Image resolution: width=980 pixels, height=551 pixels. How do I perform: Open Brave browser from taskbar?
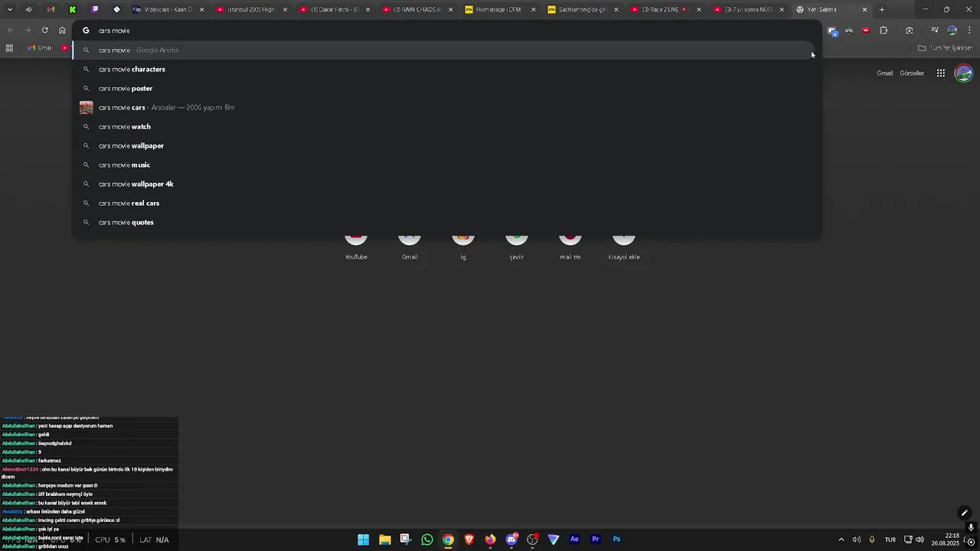tap(469, 540)
